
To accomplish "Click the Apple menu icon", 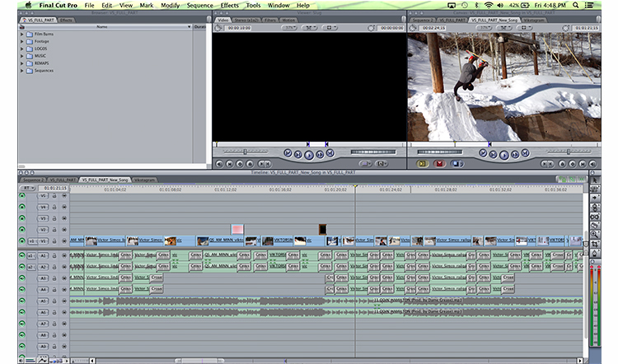I will (28, 5).
